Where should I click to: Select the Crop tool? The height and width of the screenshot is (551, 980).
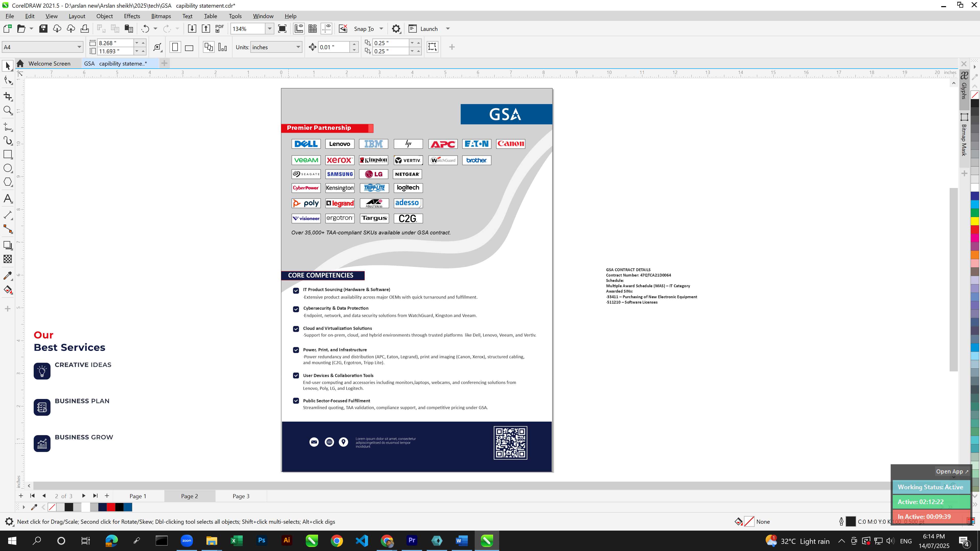pyautogui.click(x=8, y=96)
